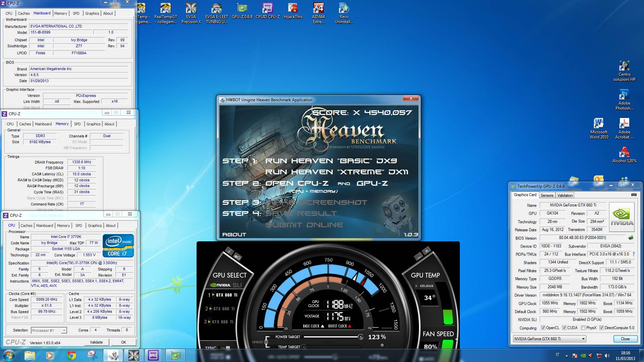Open About tab in bottom CPU-Z window

click(x=111, y=226)
